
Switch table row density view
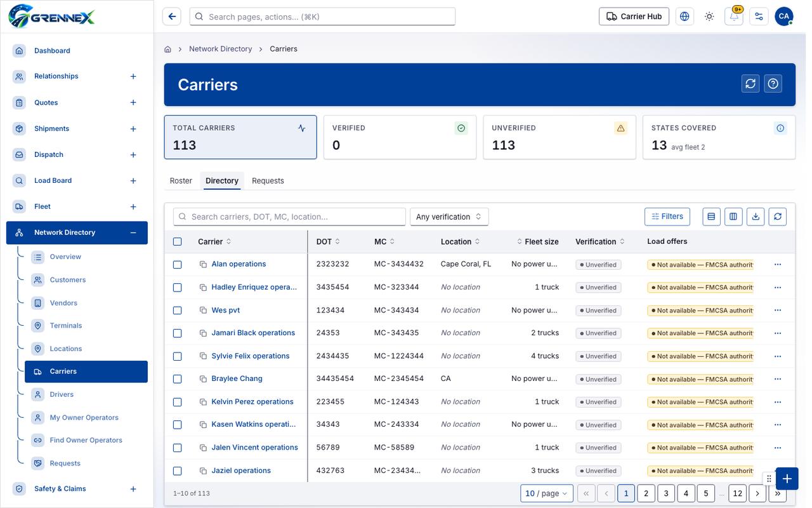pos(711,217)
